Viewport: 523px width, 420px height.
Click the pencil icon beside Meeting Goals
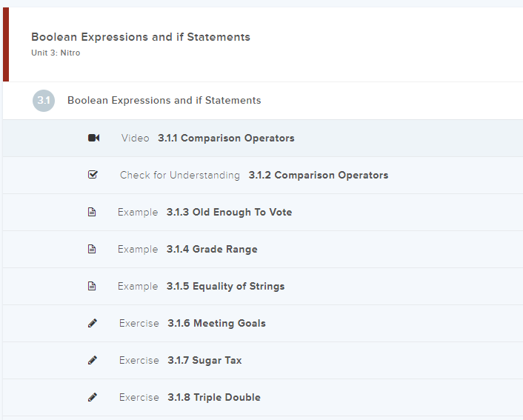click(x=93, y=323)
